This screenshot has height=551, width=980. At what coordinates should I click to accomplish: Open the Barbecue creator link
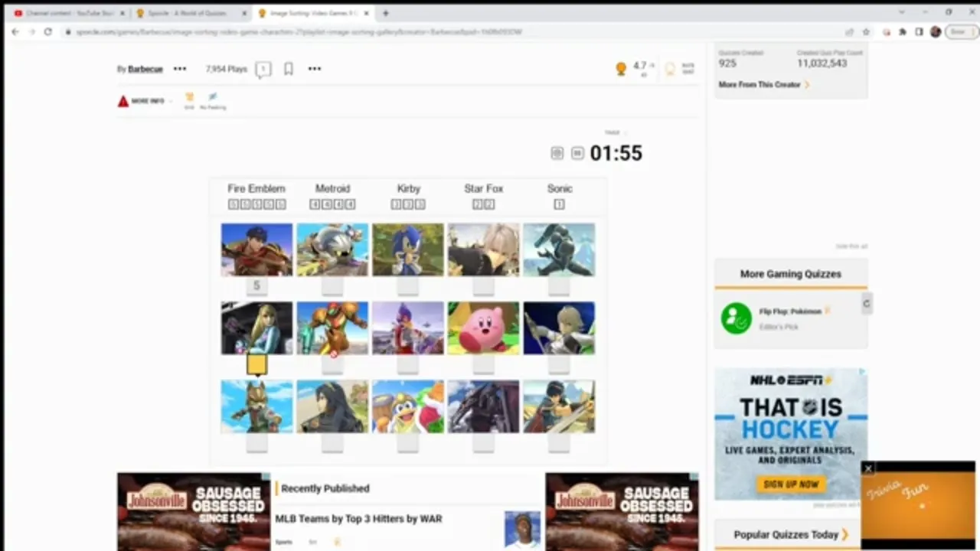145,69
